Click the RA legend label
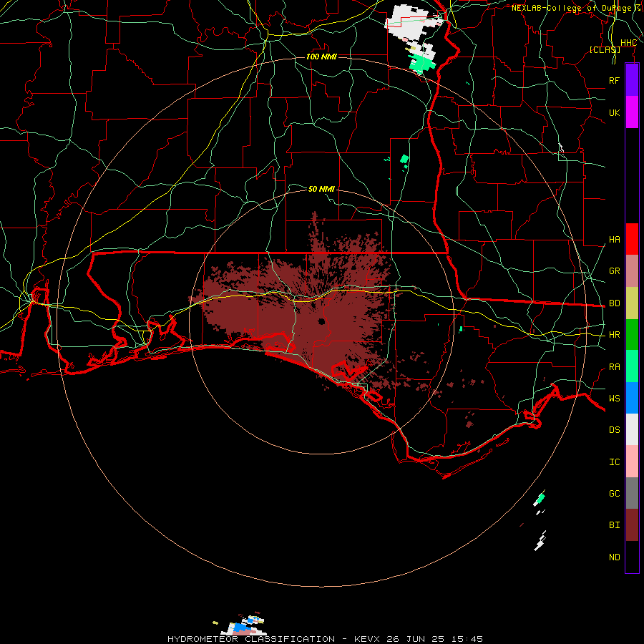 [614, 366]
